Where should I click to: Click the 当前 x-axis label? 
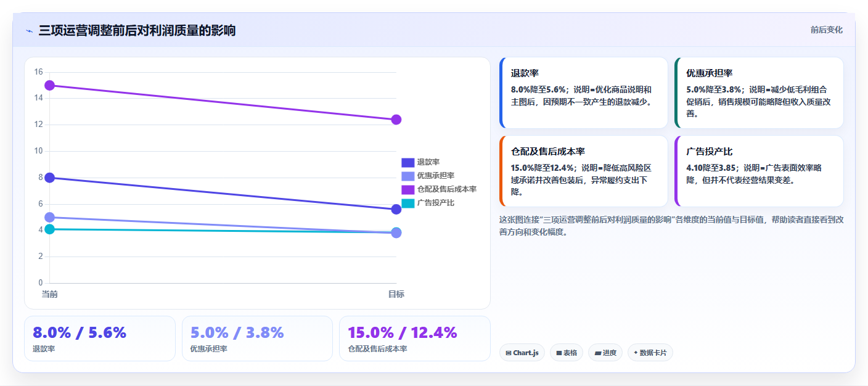[x=50, y=294]
